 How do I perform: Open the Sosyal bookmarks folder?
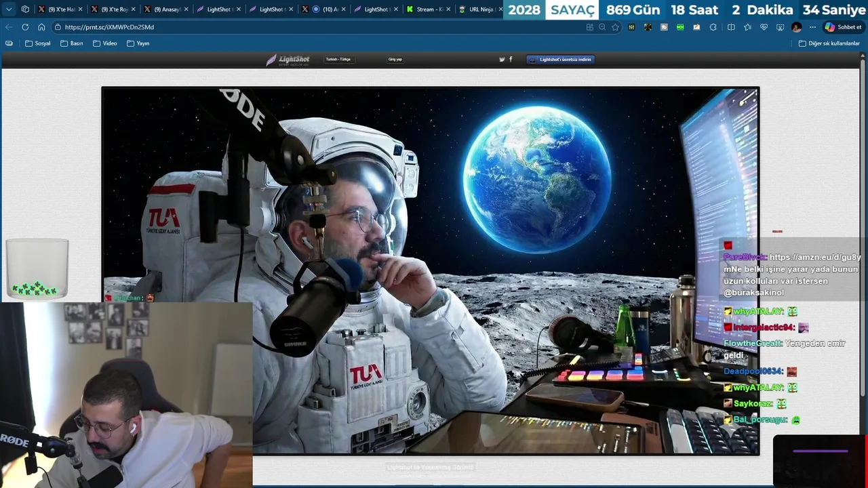[x=38, y=43]
